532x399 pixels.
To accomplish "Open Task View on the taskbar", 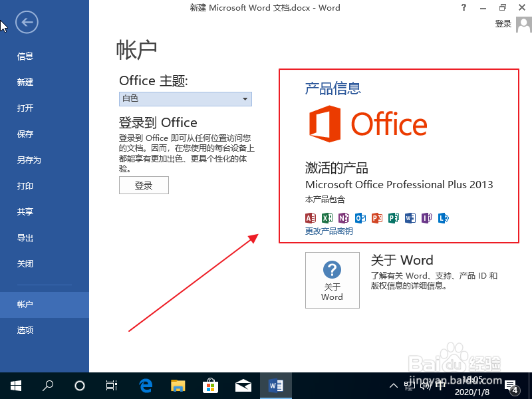I will (x=112, y=386).
